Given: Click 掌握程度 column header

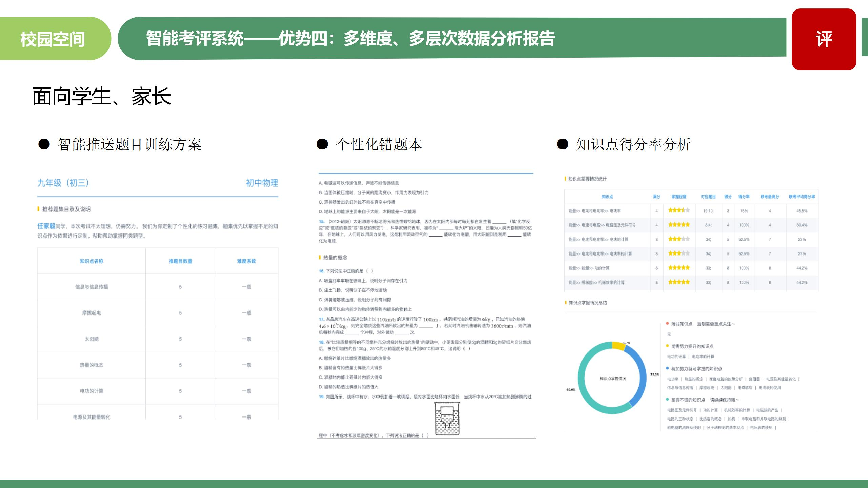Looking at the screenshot, I should pos(679,197).
